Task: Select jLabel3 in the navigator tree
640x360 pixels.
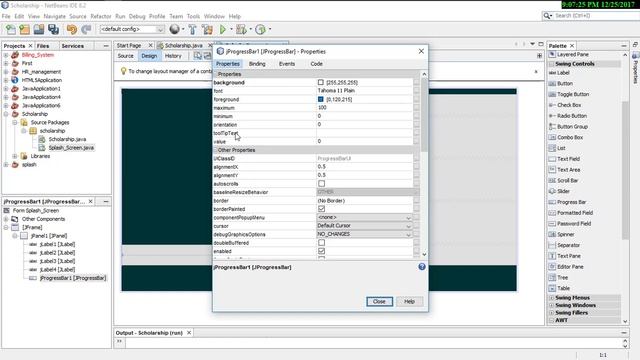Action: 57,261
